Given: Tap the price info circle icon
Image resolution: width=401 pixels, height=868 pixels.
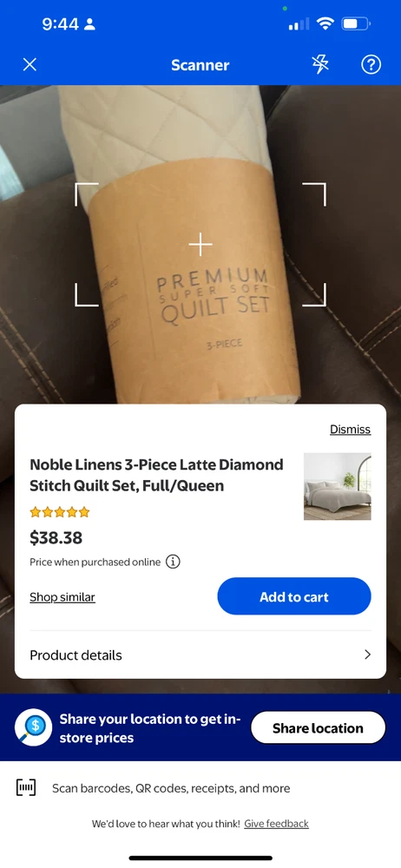Looking at the screenshot, I should point(173,562).
